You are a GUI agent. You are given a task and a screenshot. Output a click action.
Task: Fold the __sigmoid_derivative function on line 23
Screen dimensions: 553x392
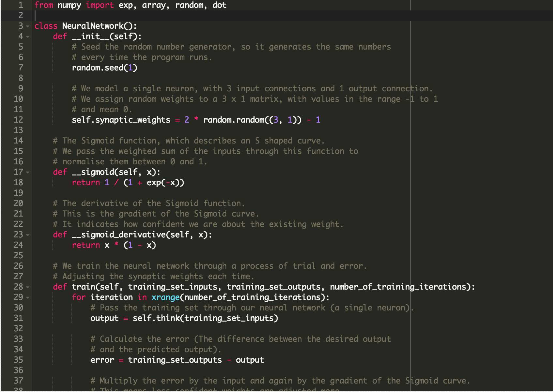click(28, 235)
